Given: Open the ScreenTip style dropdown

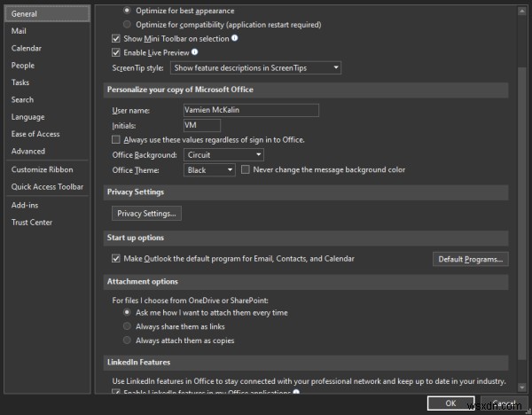Looking at the screenshot, I should (x=256, y=68).
